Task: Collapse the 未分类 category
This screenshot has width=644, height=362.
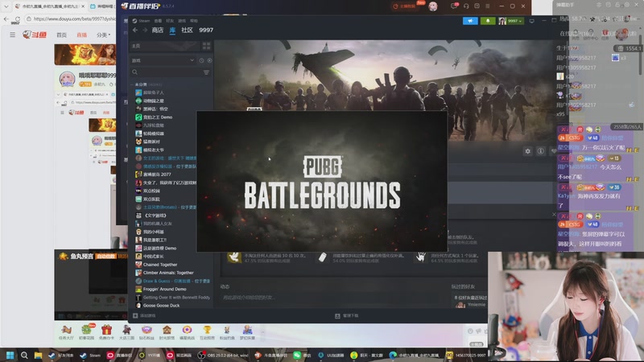Action: pos(140,84)
